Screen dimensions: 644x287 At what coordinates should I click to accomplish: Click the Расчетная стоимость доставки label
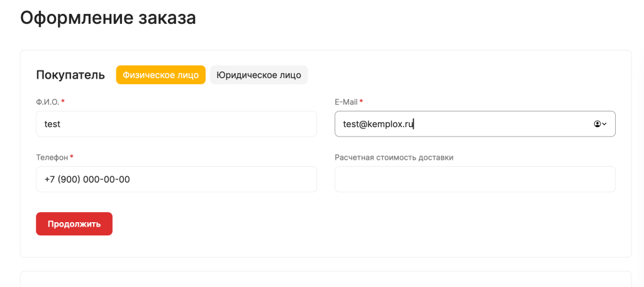[394, 157]
